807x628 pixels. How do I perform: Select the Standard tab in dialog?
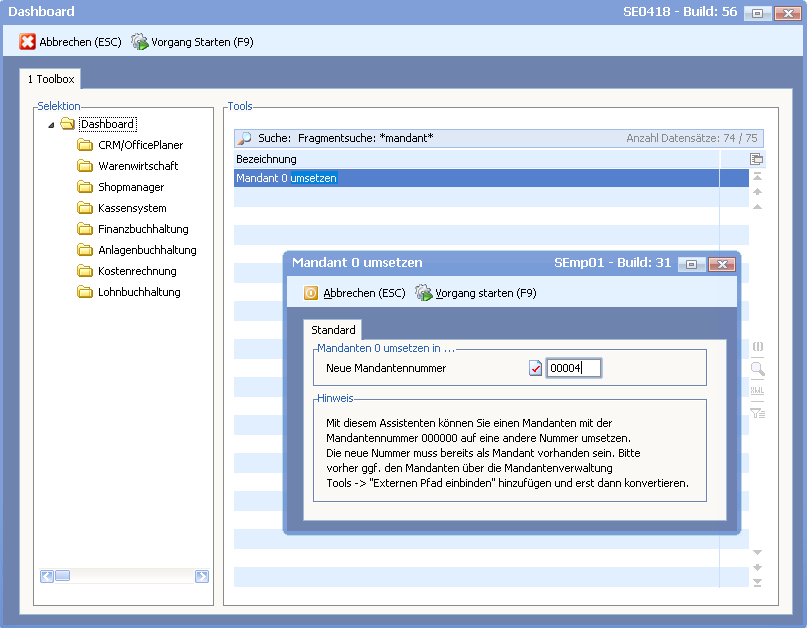pos(333,329)
